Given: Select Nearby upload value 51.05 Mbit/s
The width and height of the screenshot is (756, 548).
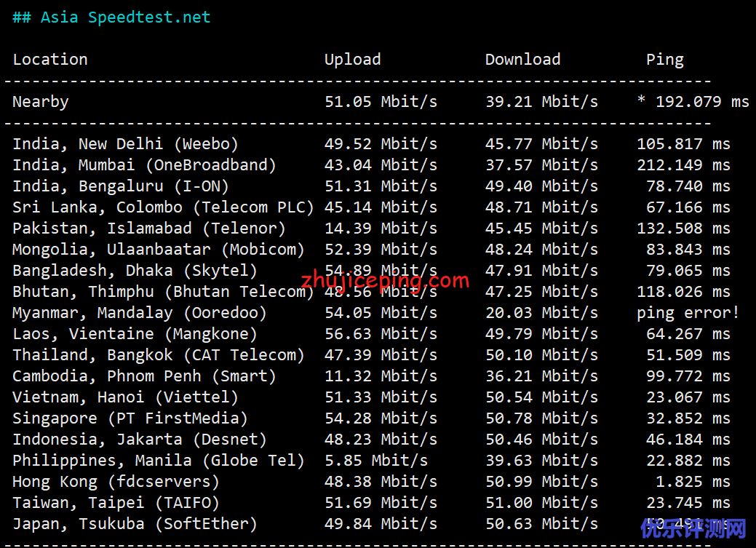Looking at the screenshot, I should (381, 102).
